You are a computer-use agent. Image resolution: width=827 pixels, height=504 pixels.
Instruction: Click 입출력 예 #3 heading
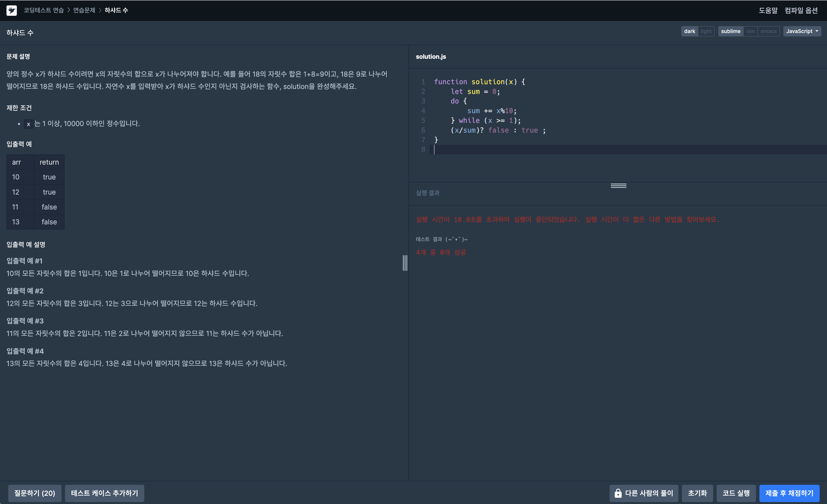tap(25, 321)
